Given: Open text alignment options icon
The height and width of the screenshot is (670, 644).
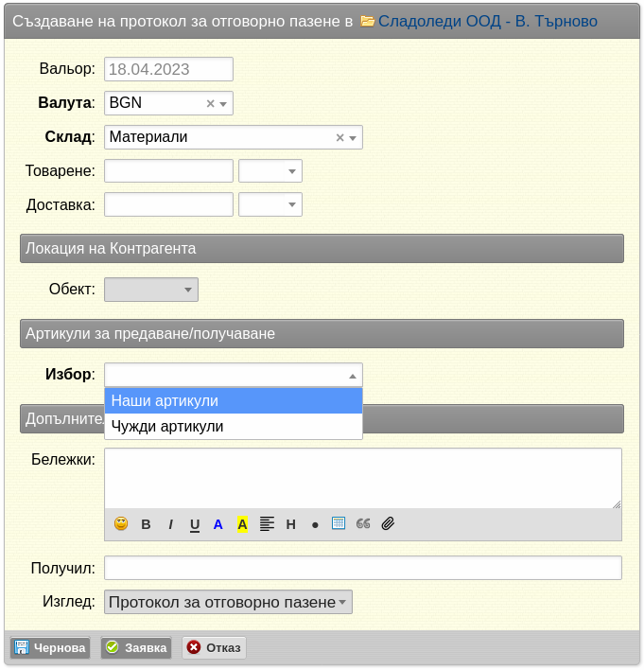Looking at the screenshot, I should pyautogui.click(x=267, y=524).
